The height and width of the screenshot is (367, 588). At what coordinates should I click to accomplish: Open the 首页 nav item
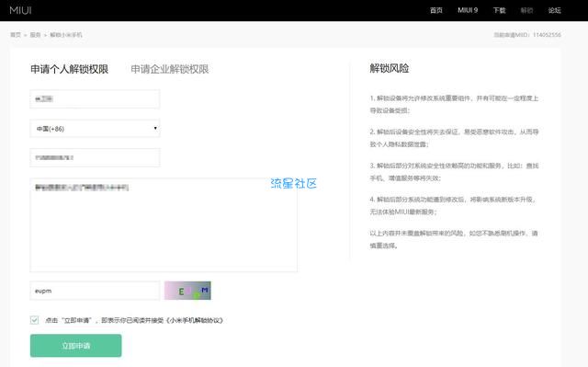point(435,10)
